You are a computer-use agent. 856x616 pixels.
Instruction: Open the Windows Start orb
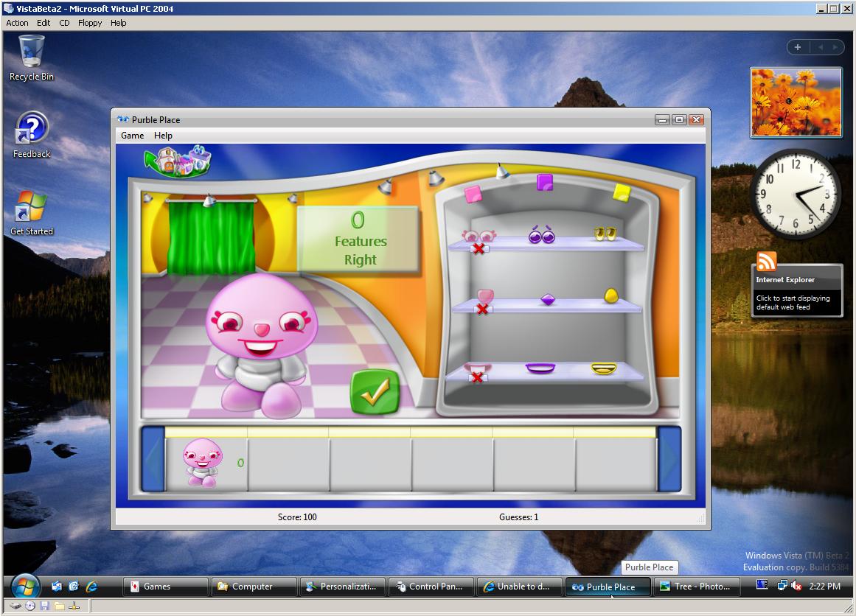pos(25,586)
